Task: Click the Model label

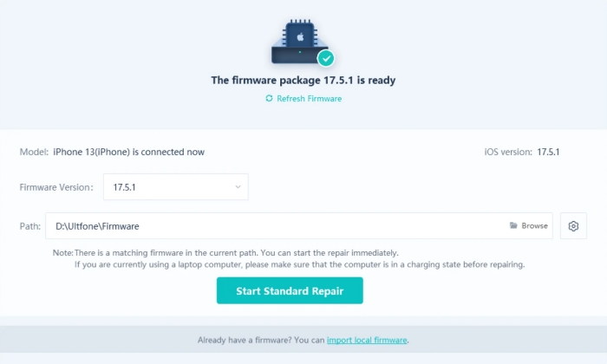Action: [x=33, y=152]
